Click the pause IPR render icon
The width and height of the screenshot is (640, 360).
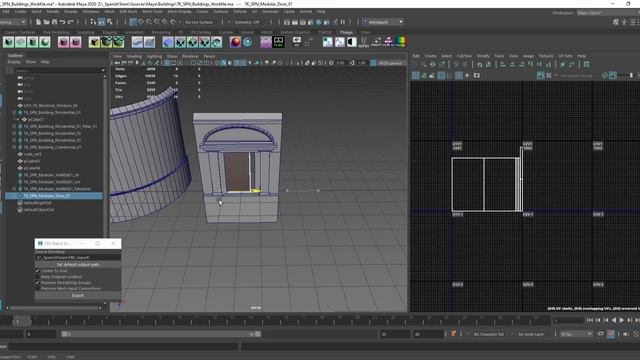click(343, 22)
